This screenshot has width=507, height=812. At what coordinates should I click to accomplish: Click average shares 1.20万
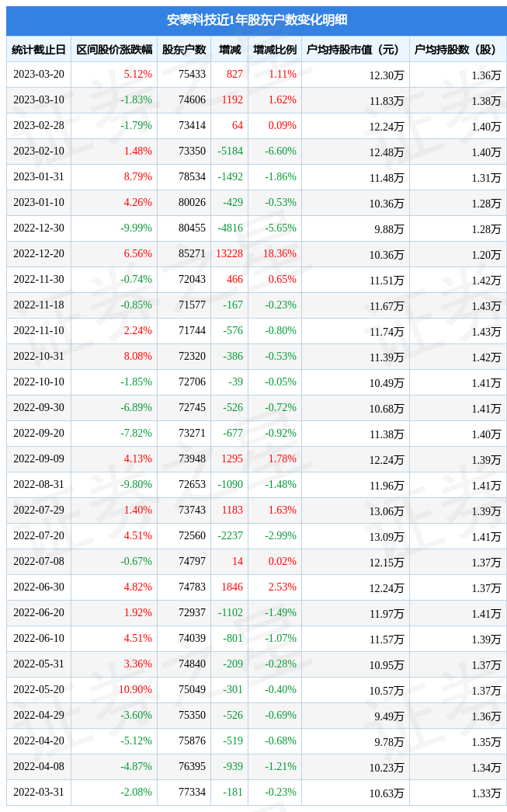coord(486,255)
